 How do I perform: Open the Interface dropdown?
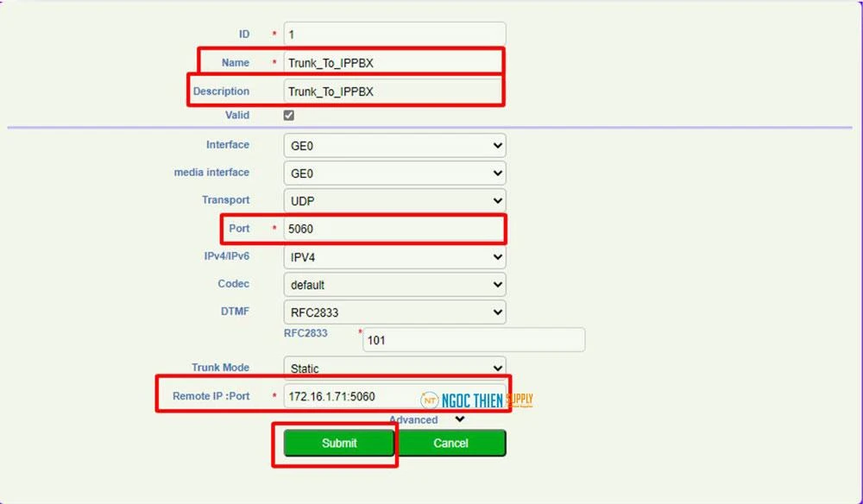pos(394,146)
